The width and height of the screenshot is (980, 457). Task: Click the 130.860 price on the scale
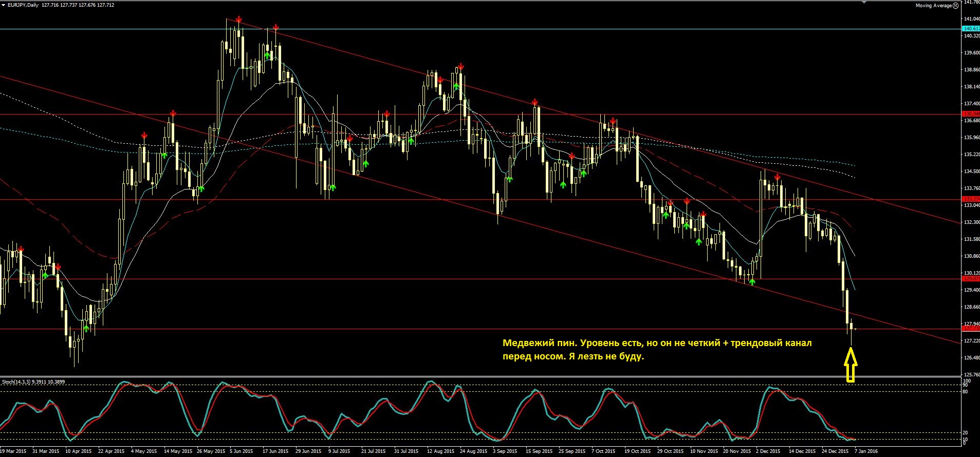pyautogui.click(x=971, y=256)
